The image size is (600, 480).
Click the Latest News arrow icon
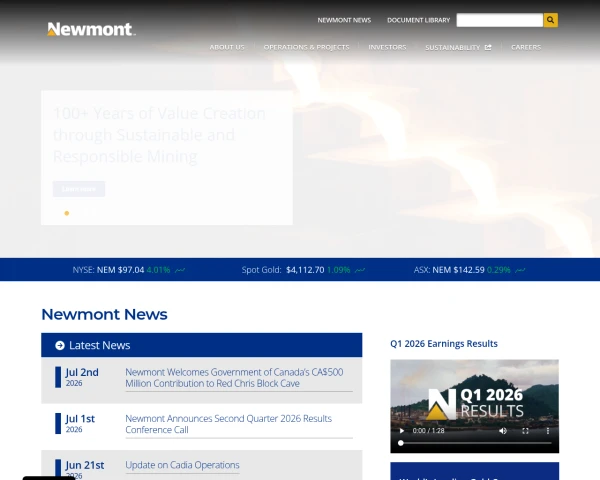pyautogui.click(x=60, y=345)
